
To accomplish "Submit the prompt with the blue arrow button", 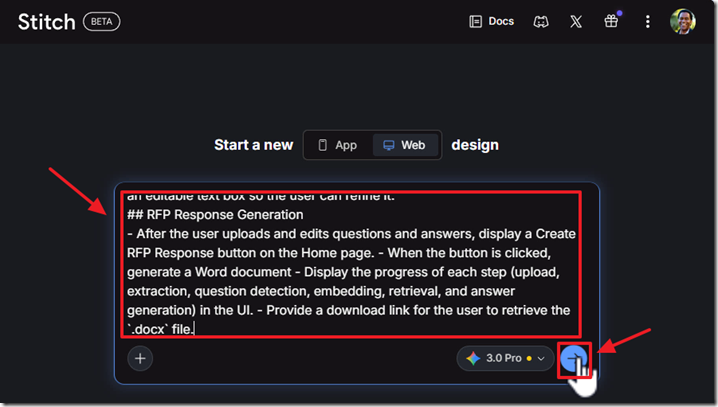I will point(573,359).
